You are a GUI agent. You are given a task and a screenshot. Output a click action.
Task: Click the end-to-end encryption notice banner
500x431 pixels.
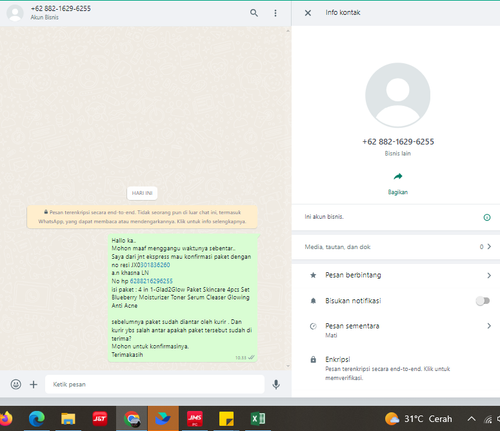142,217
